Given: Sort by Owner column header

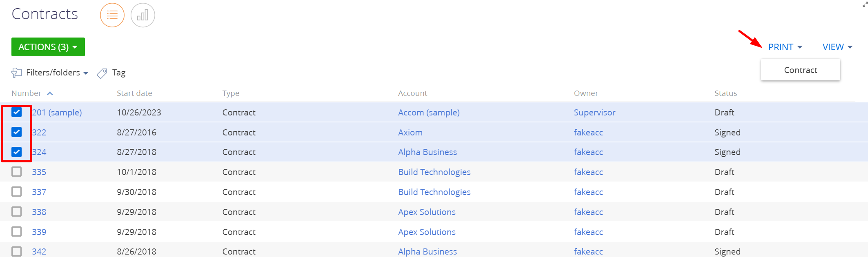Looking at the screenshot, I should point(586,93).
